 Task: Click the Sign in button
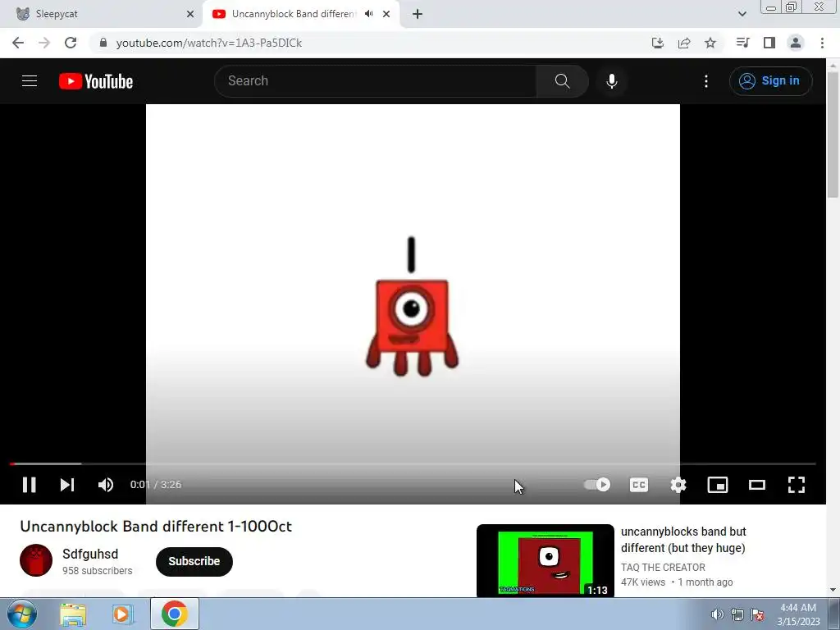click(770, 81)
